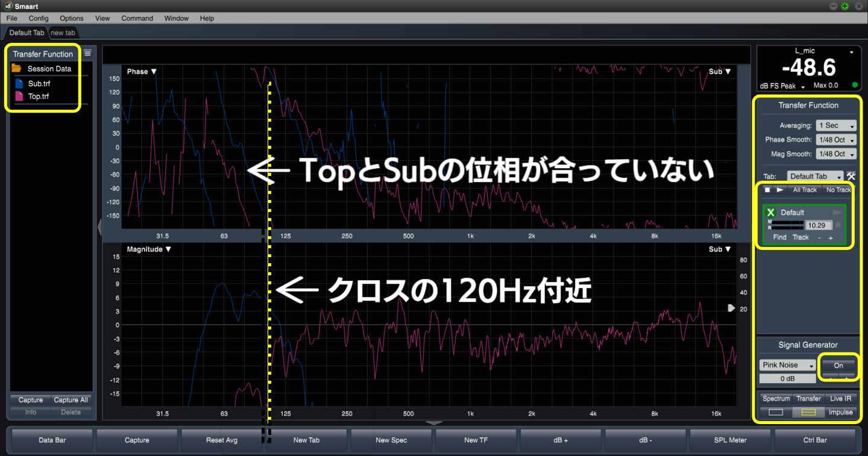
Task: Open the Pink Noise signal type dropdown
Action: tap(787, 365)
